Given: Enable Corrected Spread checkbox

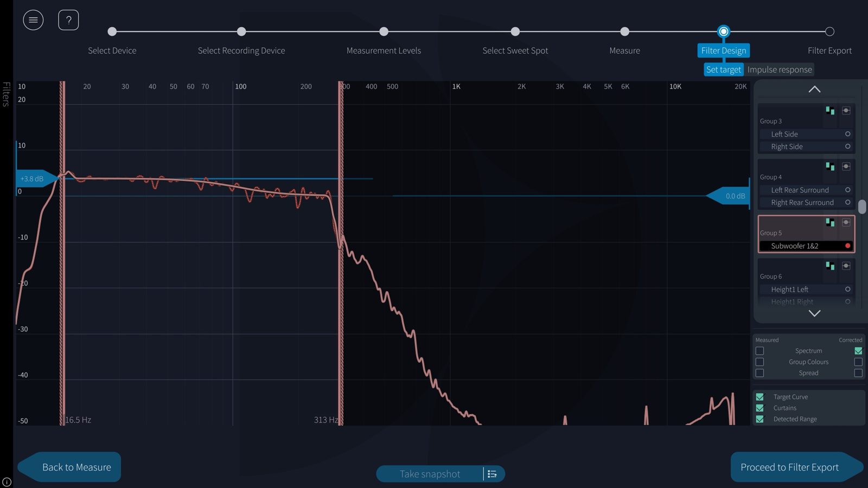Looking at the screenshot, I should coord(858,373).
